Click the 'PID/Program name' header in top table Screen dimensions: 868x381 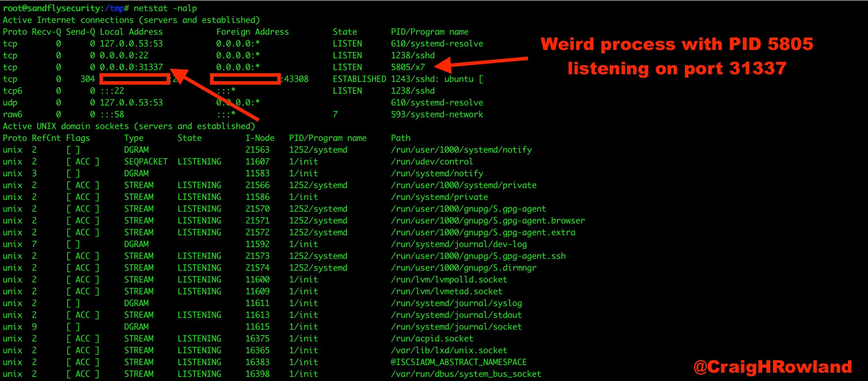coord(429,32)
